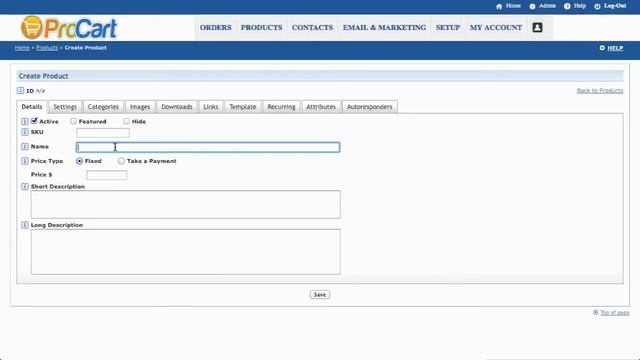This screenshot has height=360, width=640.
Task: Toggle the Active checkbox
Action: (x=34, y=121)
